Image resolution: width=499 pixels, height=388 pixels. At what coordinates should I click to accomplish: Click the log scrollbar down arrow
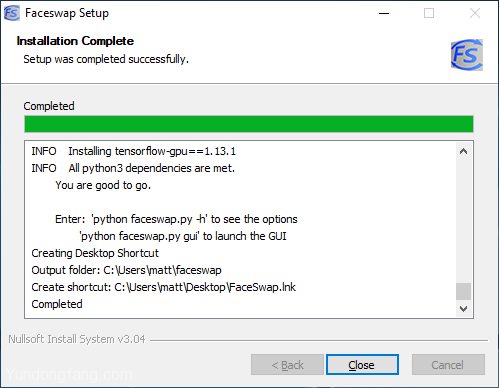tap(463, 309)
